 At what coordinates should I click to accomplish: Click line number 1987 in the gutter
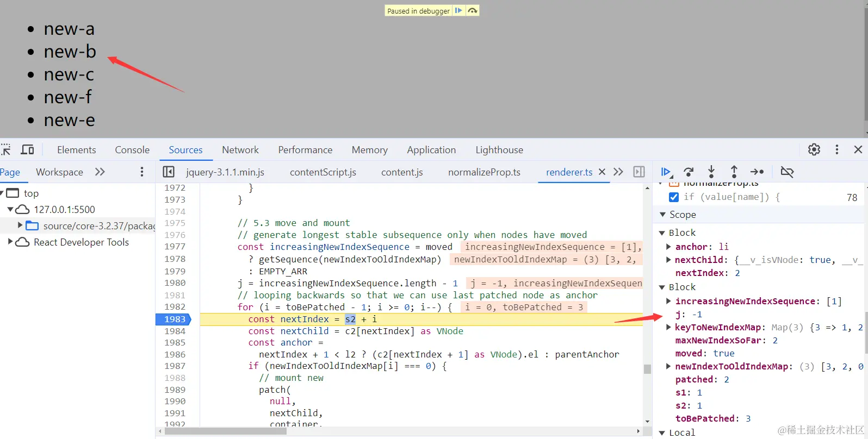click(175, 366)
